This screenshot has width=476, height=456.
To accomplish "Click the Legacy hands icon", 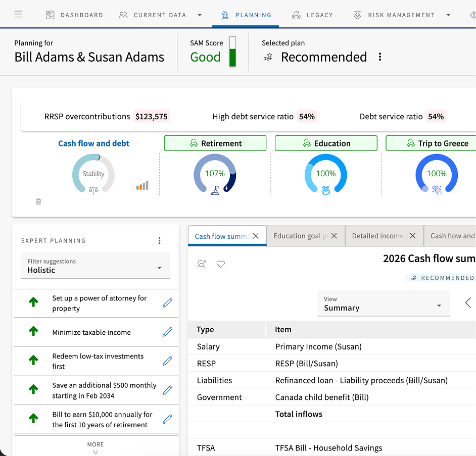I will (x=296, y=15).
